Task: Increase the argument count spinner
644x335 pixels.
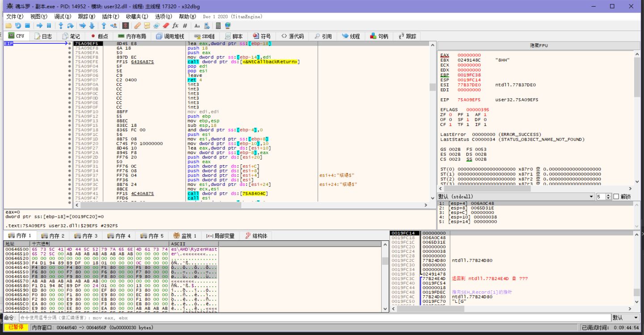Action: point(608,195)
